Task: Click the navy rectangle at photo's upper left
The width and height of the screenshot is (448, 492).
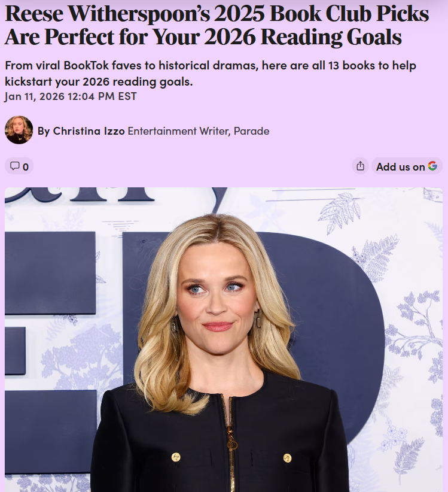Action: pos(50,273)
